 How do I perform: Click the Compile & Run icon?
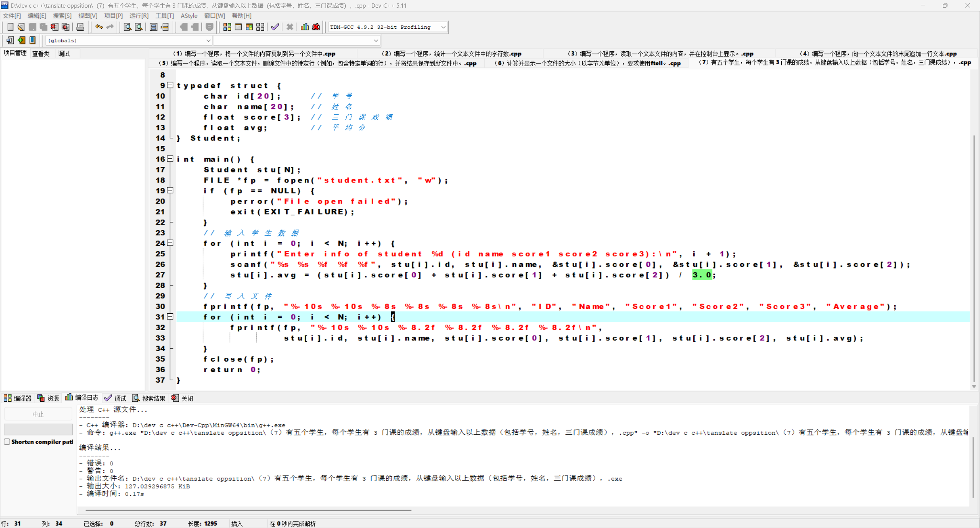(249, 27)
